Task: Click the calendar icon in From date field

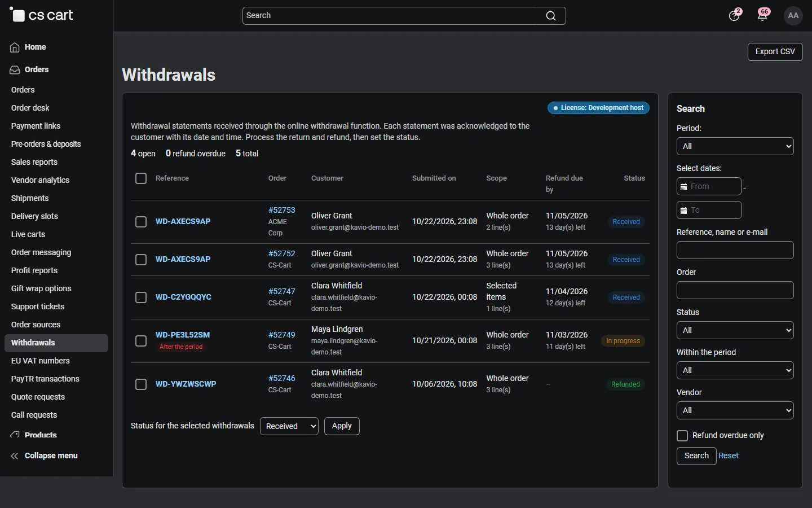Action: click(x=684, y=187)
